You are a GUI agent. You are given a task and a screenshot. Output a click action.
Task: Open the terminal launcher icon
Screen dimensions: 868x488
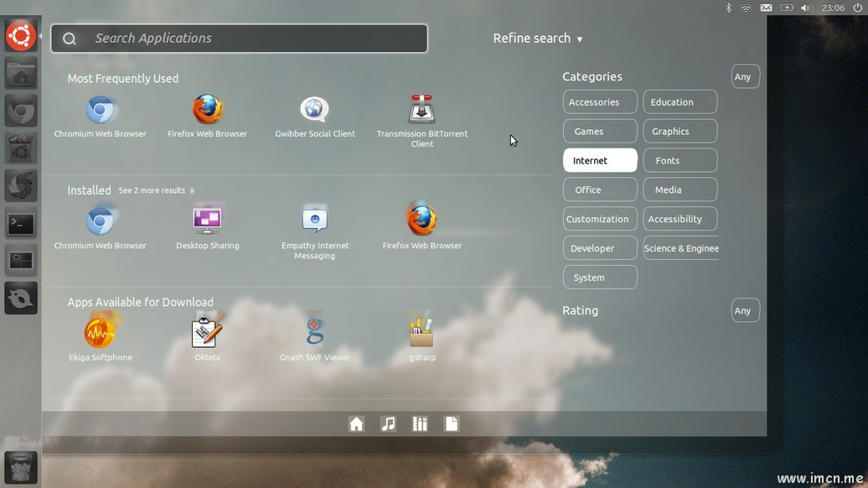[x=21, y=224]
